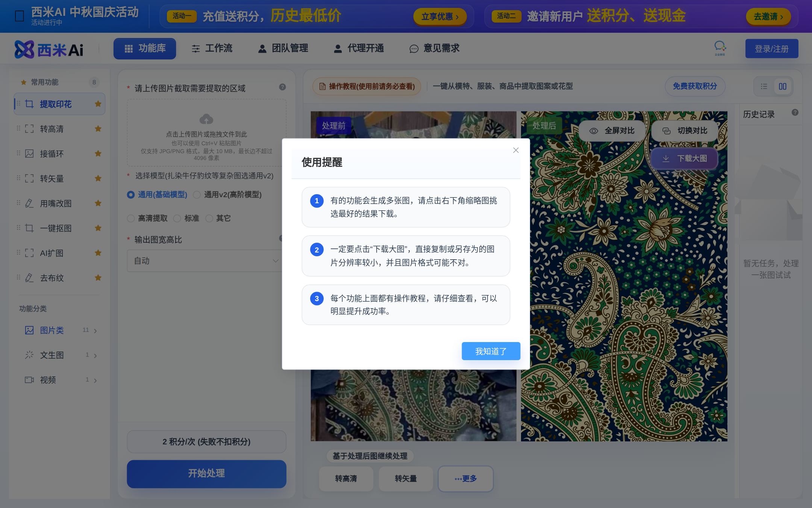Switch to 工作流 tab
The height and width of the screenshot is (508, 812).
[212, 49]
